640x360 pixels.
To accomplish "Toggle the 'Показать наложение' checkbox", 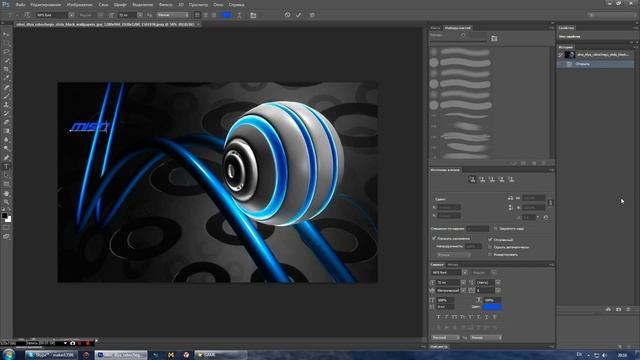I will click(x=434, y=238).
